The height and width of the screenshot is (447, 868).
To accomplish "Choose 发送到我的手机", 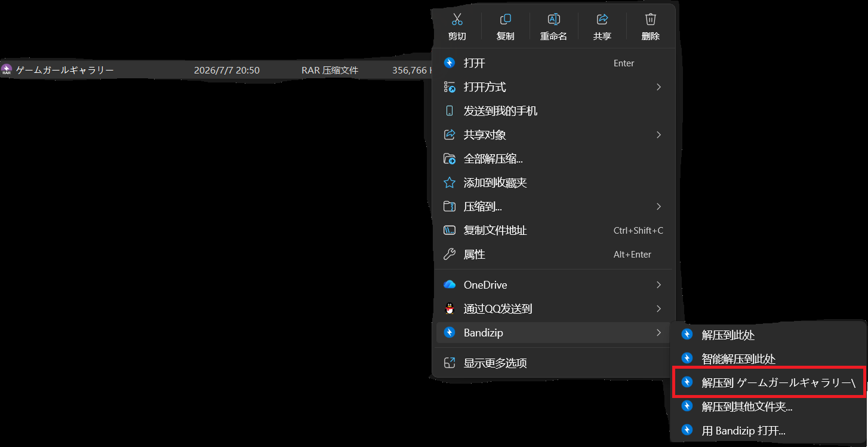I will pyautogui.click(x=553, y=111).
